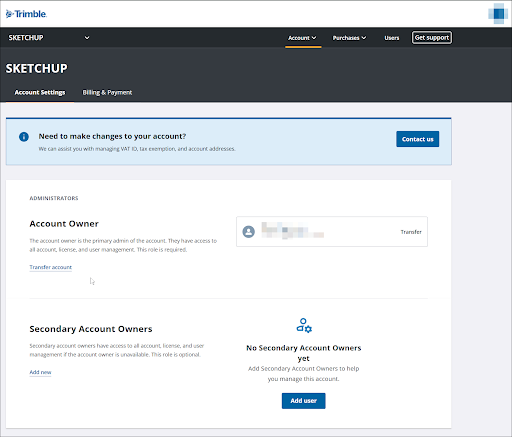The image size is (512, 437).
Task: Click the Secondary Account Owners heading
Action: point(91,329)
